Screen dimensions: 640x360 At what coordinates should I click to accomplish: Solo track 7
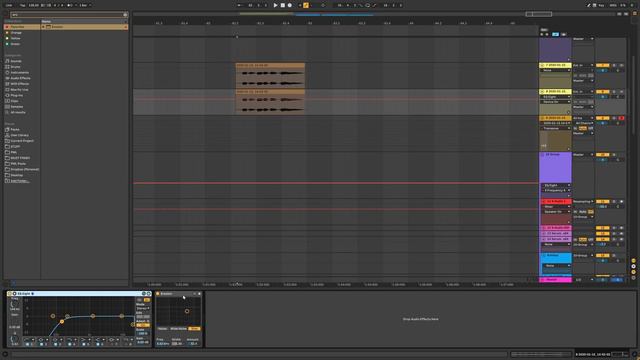coord(614,65)
